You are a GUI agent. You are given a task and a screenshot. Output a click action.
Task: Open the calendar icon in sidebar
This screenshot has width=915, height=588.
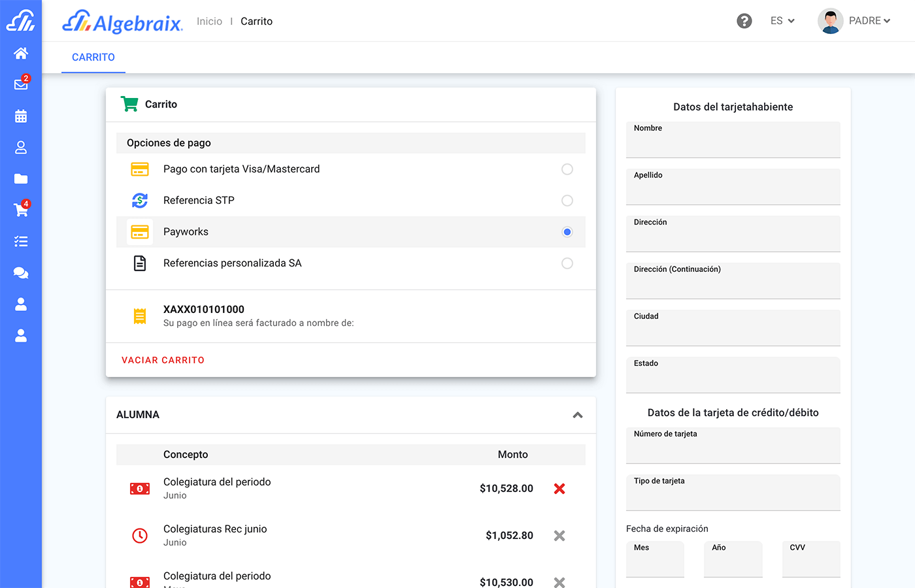coord(21,116)
